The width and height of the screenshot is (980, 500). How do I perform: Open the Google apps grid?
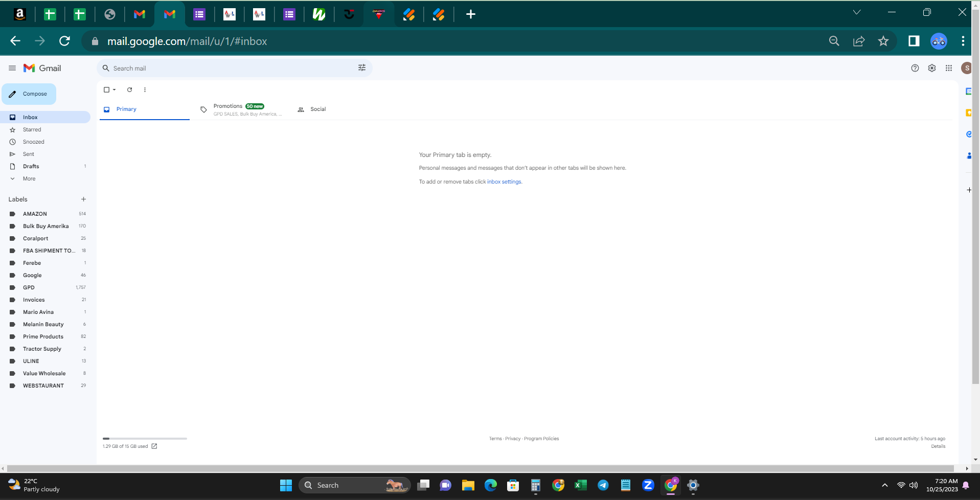tap(949, 68)
